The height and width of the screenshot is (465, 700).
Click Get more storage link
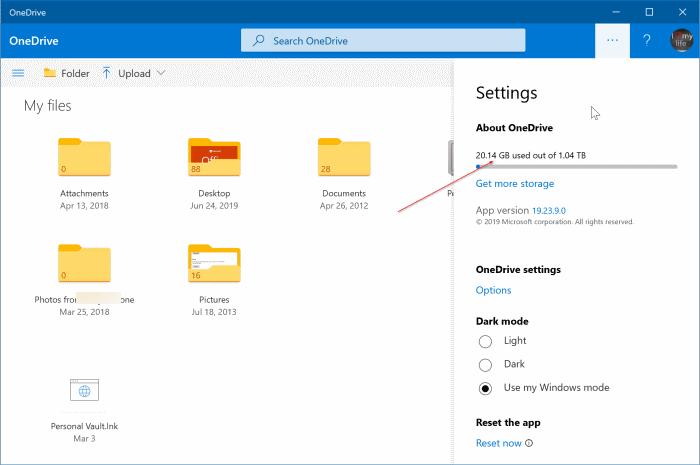(515, 183)
